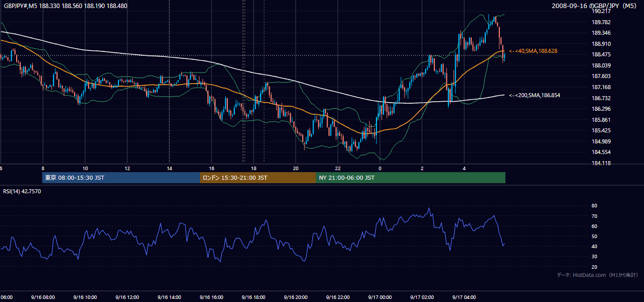Click hour label 16 under price chart
644x302 pixels.
[212, 169]
